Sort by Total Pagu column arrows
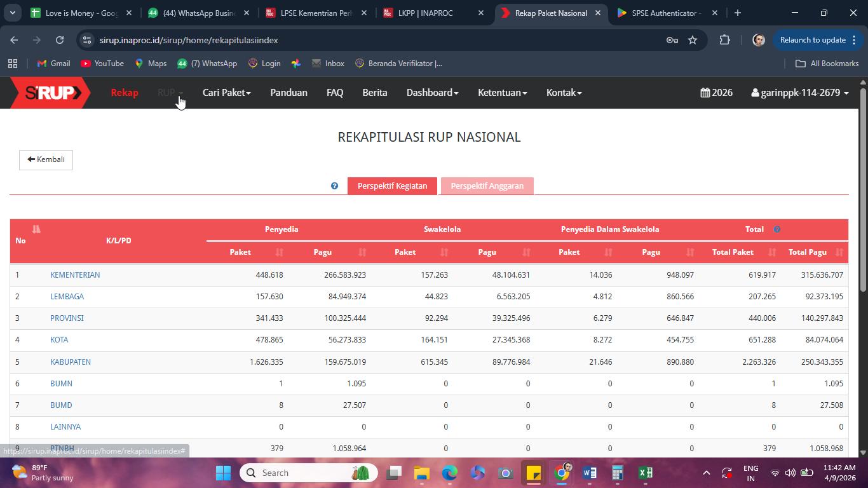Screen dimensions: 868x488 pos(839,252)
